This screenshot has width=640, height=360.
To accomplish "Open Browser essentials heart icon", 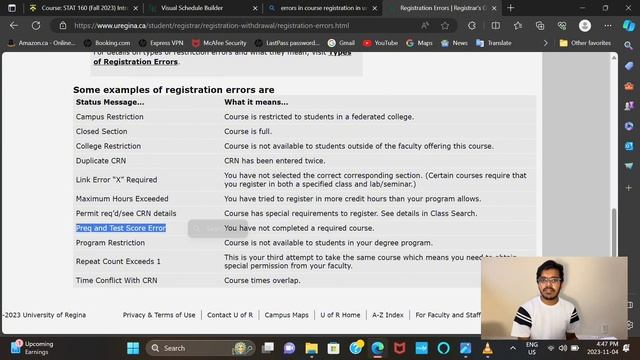I will pos(562,26).
